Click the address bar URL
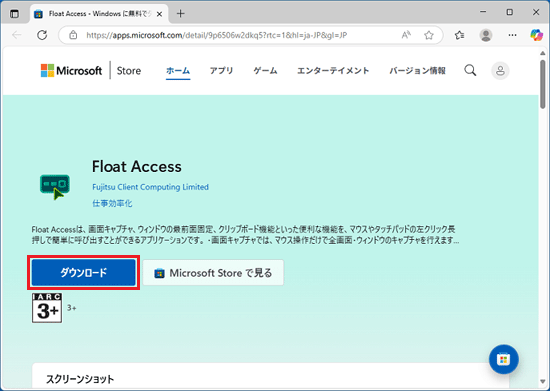The width and height of the screenshot is (550, 391). pyautogui.click(x=216, y=35)
